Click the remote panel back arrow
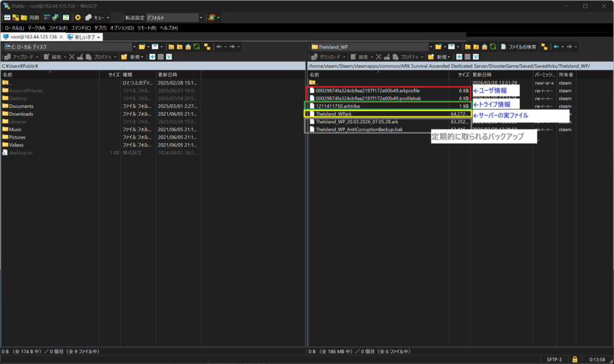The height and width of the screenshot is (364, 614). pos(557,47)
